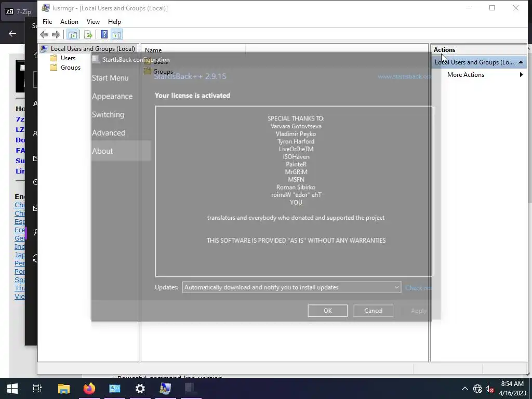Click the Forward arrow in lusrmgr toolbar
The image size is (532, 399).
pyautogui.click(x=56, y=34)
